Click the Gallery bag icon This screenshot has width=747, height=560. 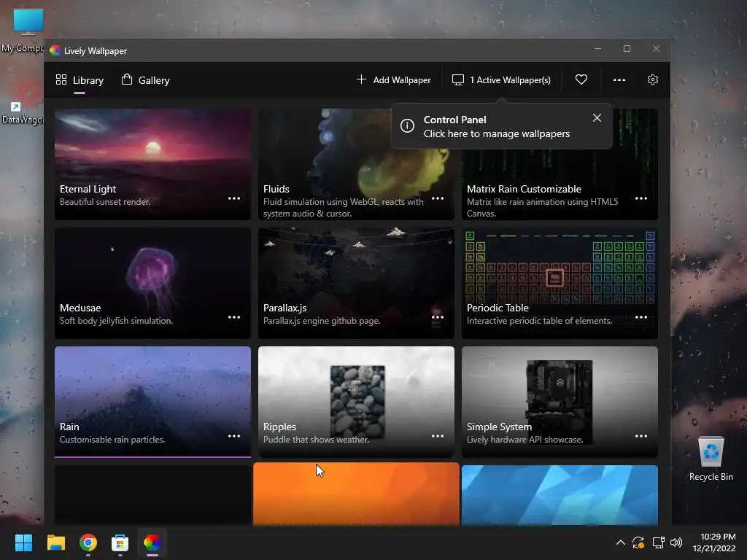(x=127, y=79)
